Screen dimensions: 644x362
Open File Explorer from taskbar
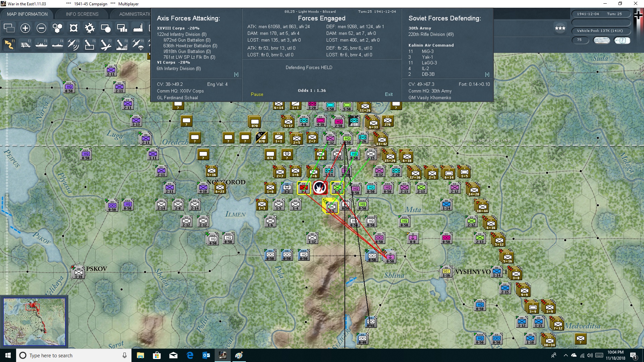pyautogui.click(x=140, y=355)
